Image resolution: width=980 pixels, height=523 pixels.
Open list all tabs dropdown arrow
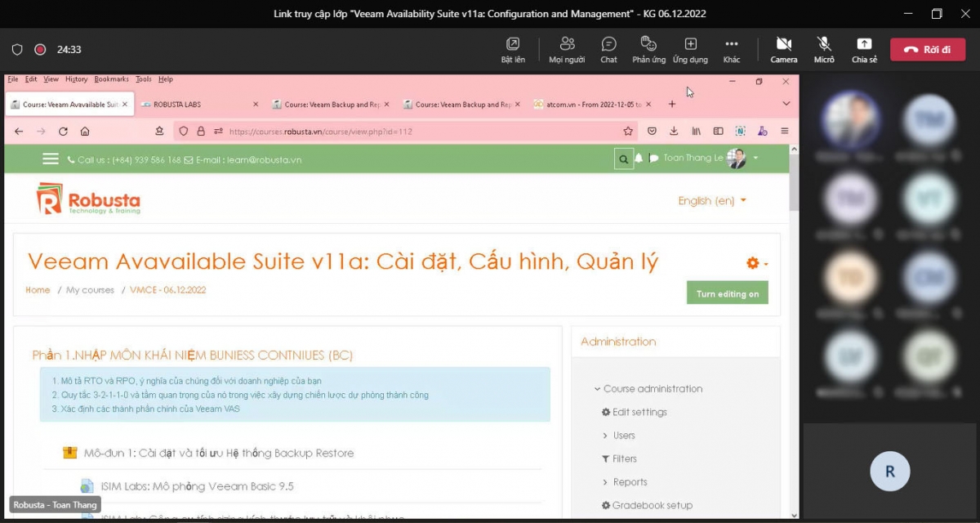[x=786, y=104]
